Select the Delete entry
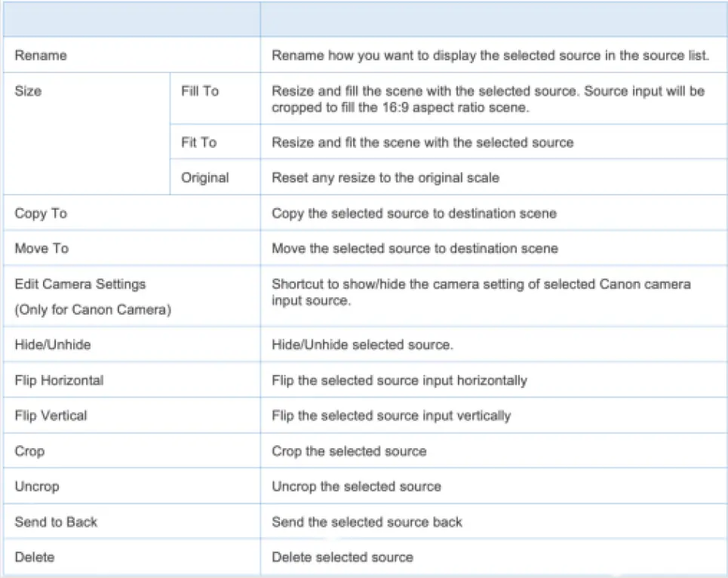 [32, 557]
